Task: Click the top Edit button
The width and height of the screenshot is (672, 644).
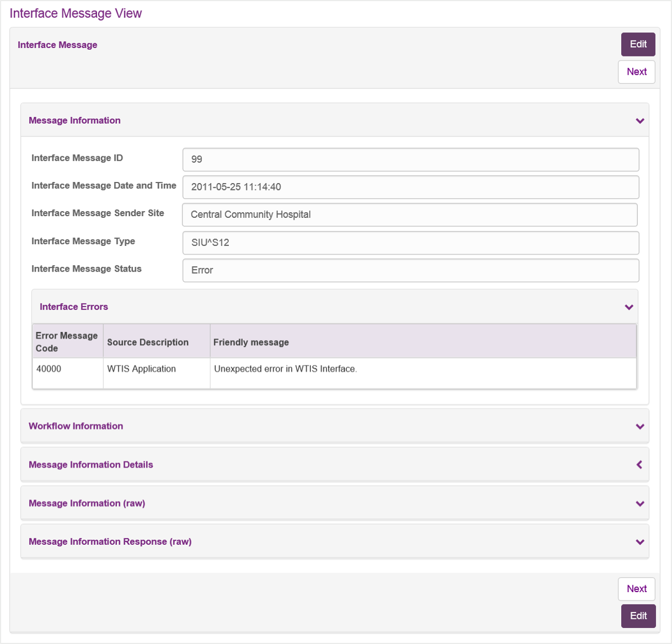Action: (x=638, y=44)
